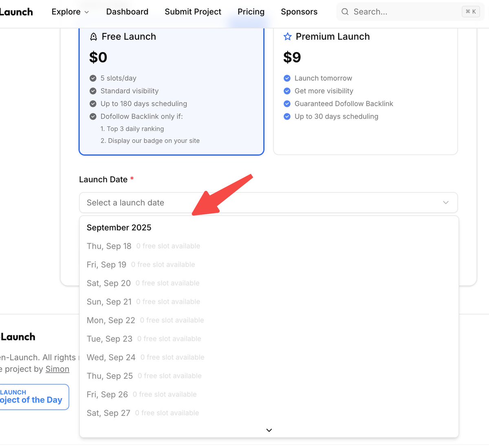Click check icon next to Guaranteed Dofollow Backlink
The height and width of the screenshot is (448, 489).
pyautogui.click(x=287, y=104)
